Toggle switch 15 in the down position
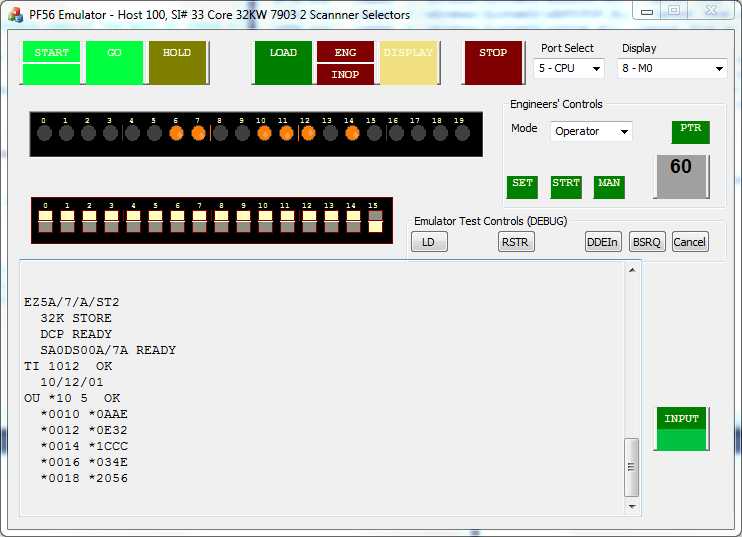742x537 pixels. pos(375,221)
